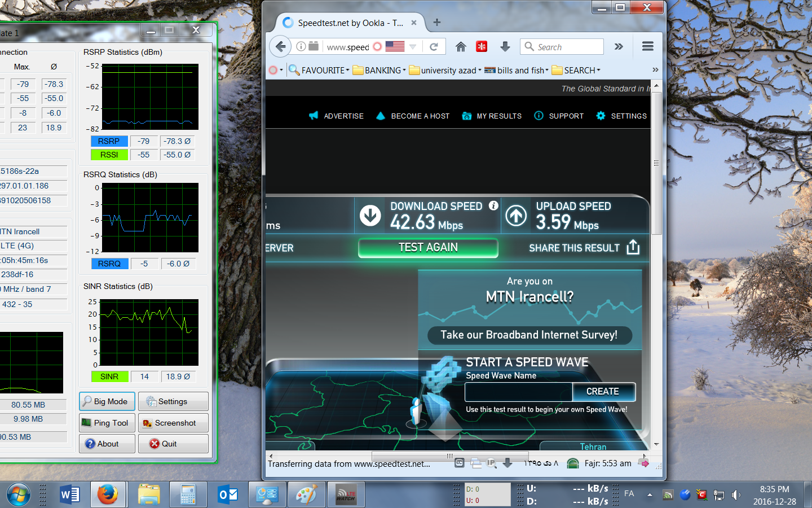Open Windows Explorer folder in taskbar
812x508 pixels.
tap(149, 495)
